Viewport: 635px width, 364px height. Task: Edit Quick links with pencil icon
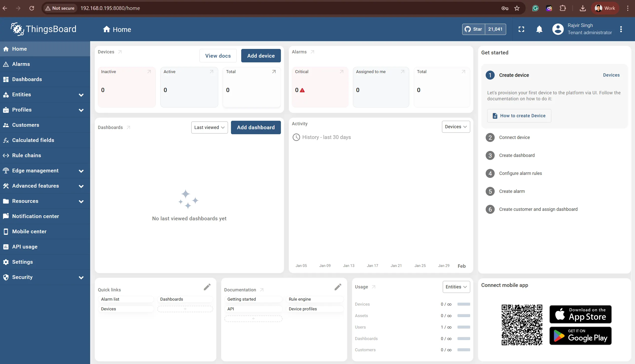pyautogui.click(x=207, y=287)
